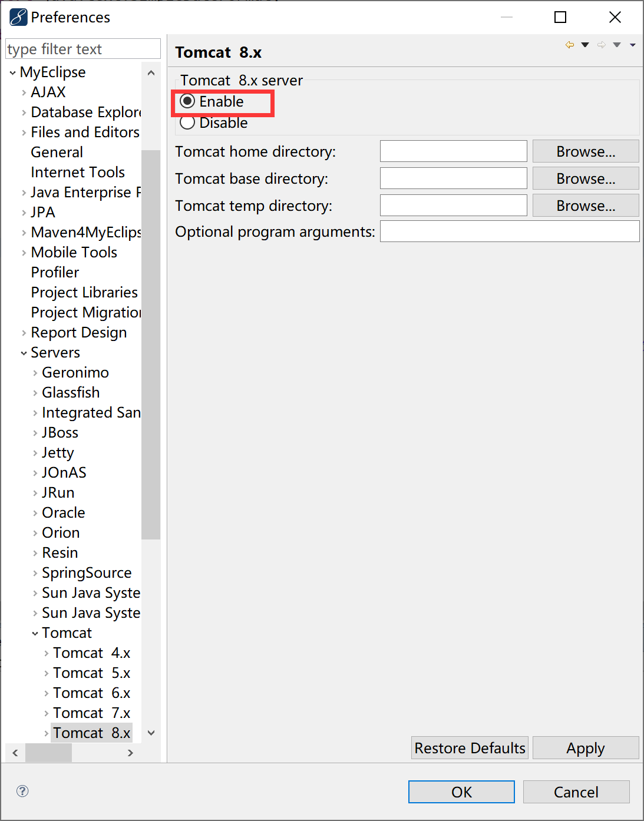This screenshot has height=821, width=644.
Task: Select Tomcat 6.x in the tree
Action: pyautogui.click(x=92, y=693)
